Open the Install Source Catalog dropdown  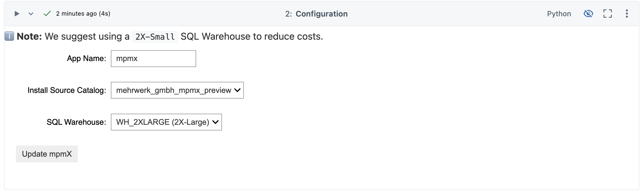[x=177, y=90]
